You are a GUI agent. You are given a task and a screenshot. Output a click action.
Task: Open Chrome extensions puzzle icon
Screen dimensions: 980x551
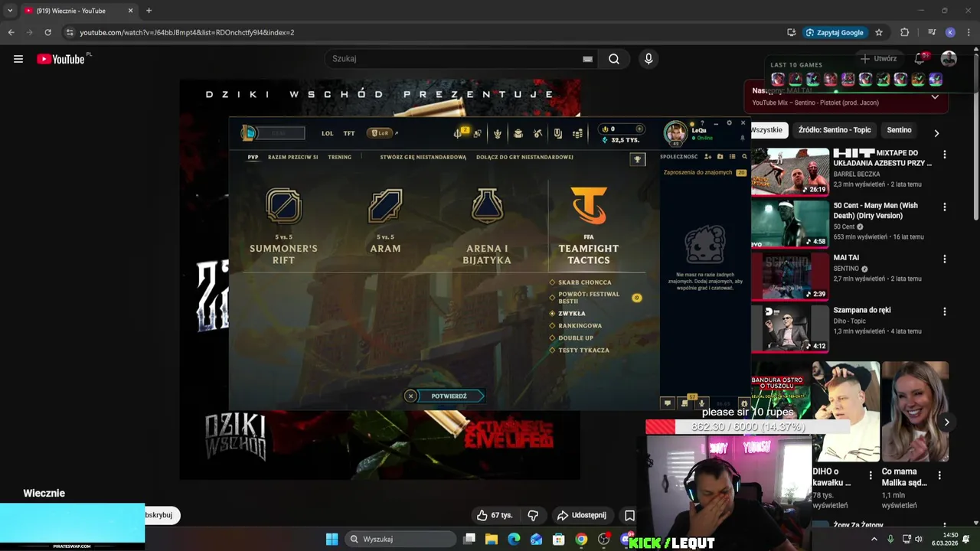point(904,32)
